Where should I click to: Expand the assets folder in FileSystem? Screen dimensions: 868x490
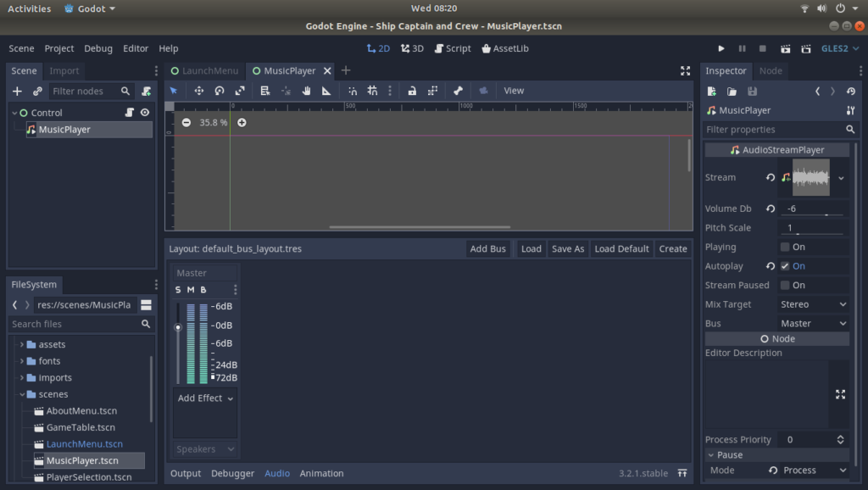click(x=22, y=345)
